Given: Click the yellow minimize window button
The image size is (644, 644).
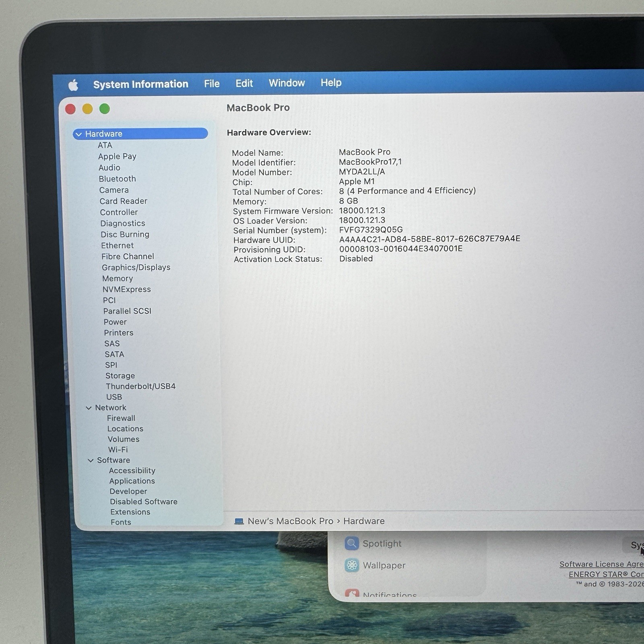Looking at the screenshot, I should pos(87,109).
